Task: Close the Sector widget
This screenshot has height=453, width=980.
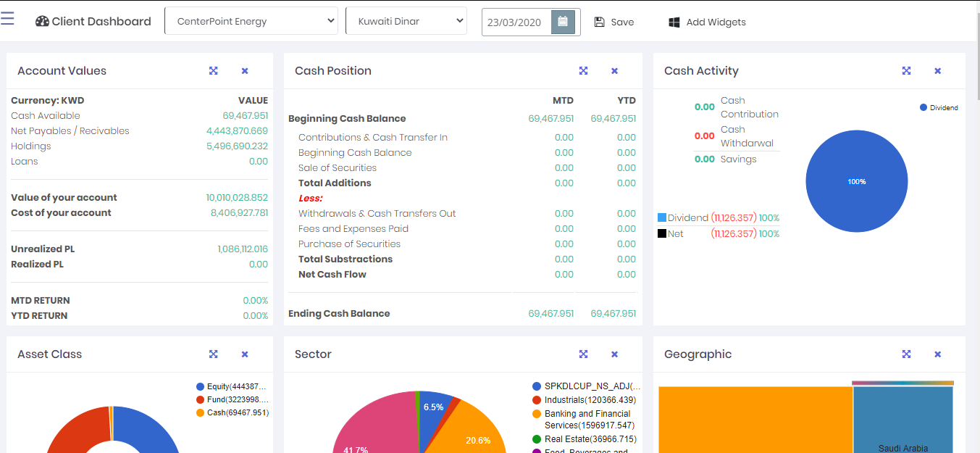Action: (x=614, y=354)
